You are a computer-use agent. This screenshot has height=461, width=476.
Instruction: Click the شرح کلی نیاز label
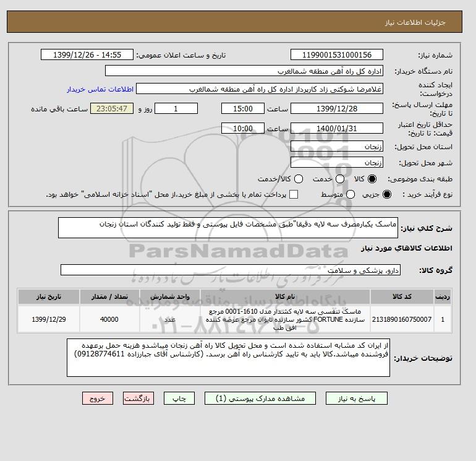[427, 228]
